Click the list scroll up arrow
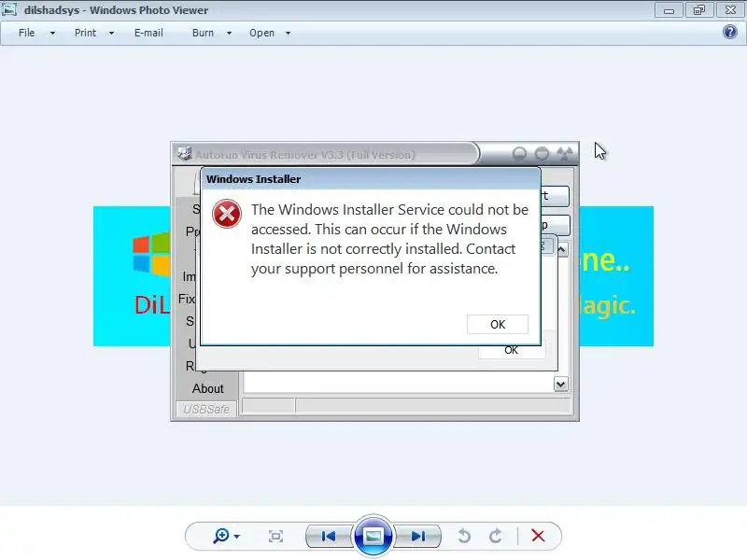This screenshot has width=747, height=560. 562,249
